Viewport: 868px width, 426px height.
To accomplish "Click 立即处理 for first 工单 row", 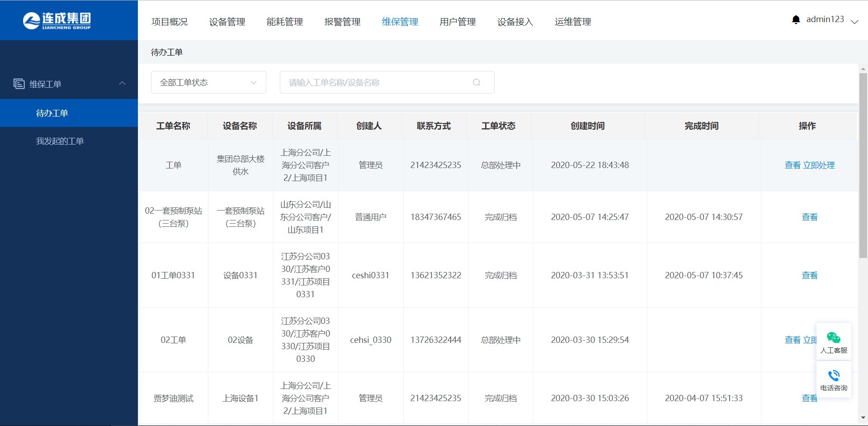I will (819, 165).
